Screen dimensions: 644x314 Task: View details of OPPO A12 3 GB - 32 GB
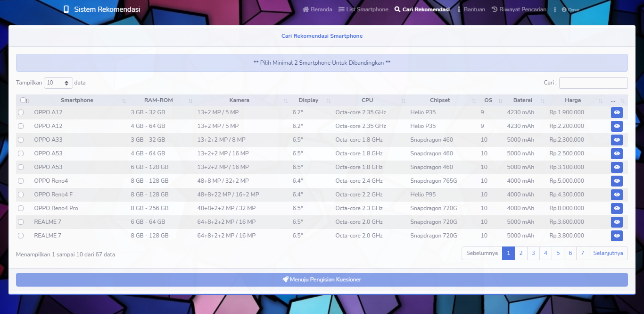(x=617, y=112)
